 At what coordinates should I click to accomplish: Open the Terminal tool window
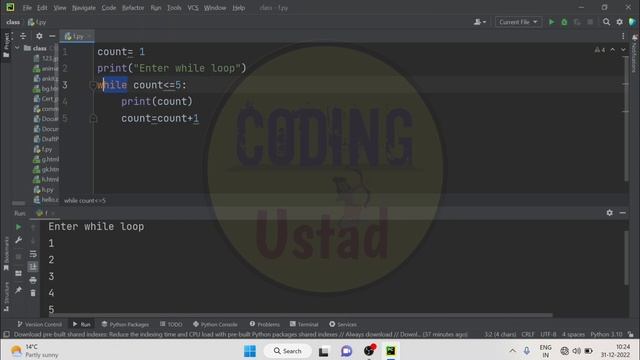[304, 324]
